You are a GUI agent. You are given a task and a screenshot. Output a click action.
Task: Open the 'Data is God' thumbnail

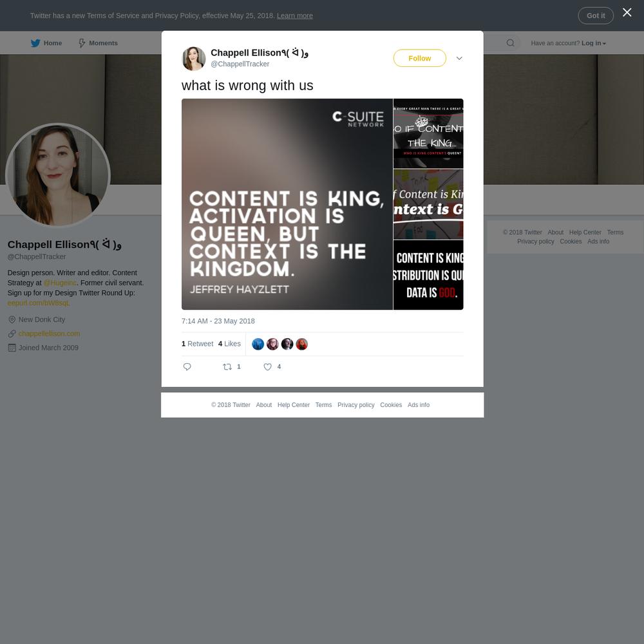pyautogui.click(x=428, y=275)
